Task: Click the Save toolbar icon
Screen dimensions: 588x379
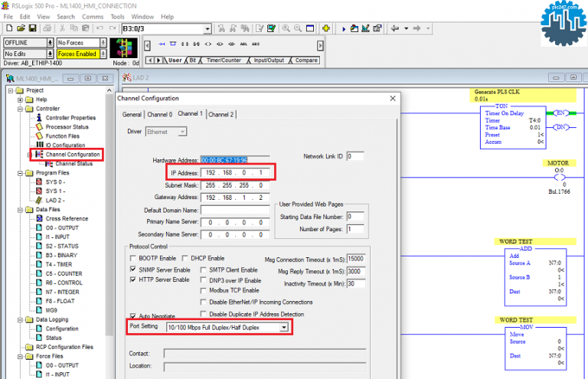Action: (x=33, y=28)
